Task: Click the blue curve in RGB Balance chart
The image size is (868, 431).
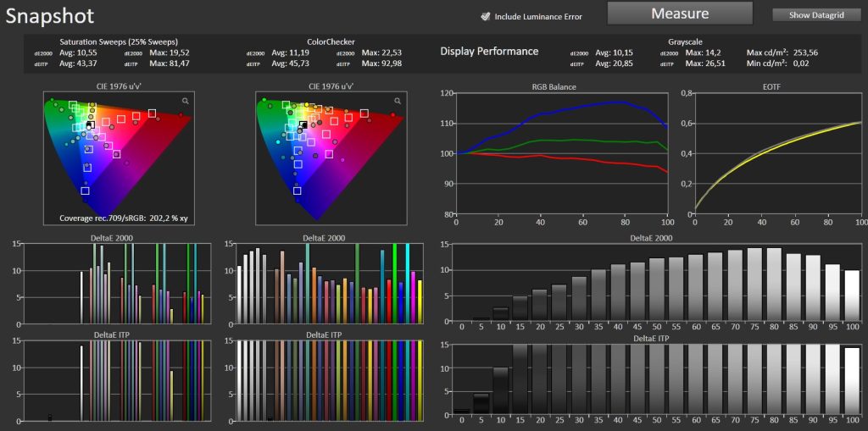Action: coord(593,103)
